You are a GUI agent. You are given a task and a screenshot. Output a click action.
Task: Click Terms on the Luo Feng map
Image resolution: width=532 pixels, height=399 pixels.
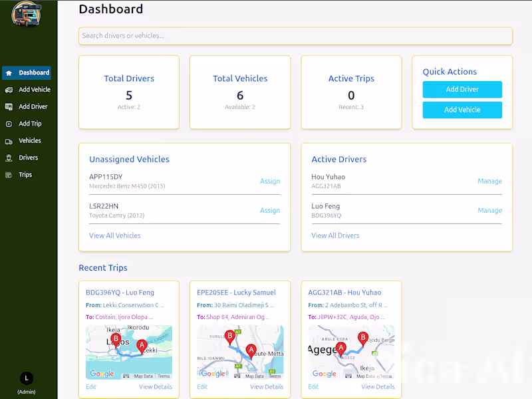point(164,376)
